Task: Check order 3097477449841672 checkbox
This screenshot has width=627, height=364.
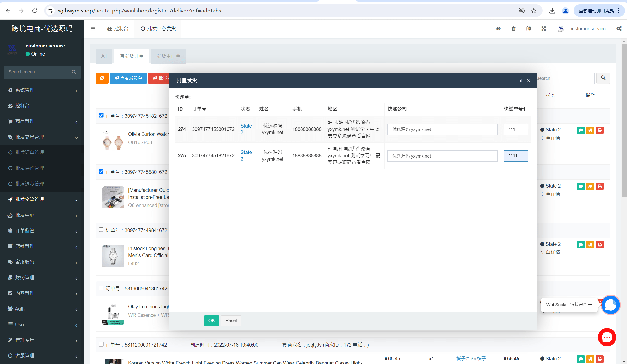Action: point(101,230)
